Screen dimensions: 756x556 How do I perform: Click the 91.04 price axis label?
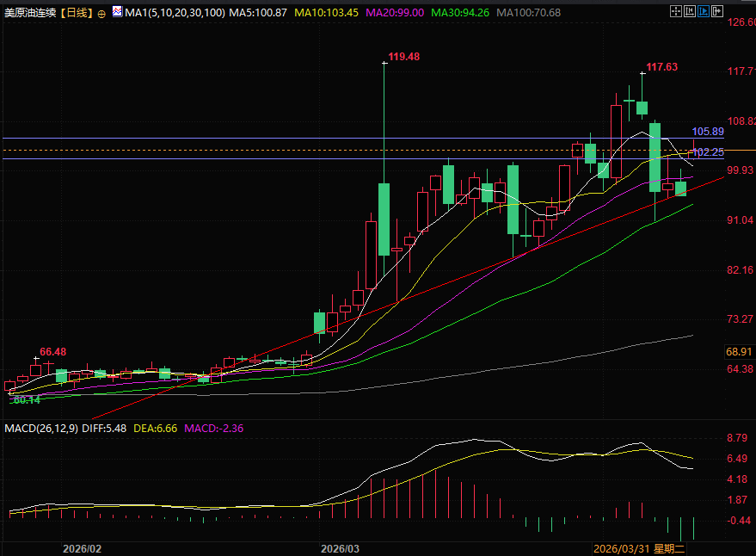[x=741, y=220]
